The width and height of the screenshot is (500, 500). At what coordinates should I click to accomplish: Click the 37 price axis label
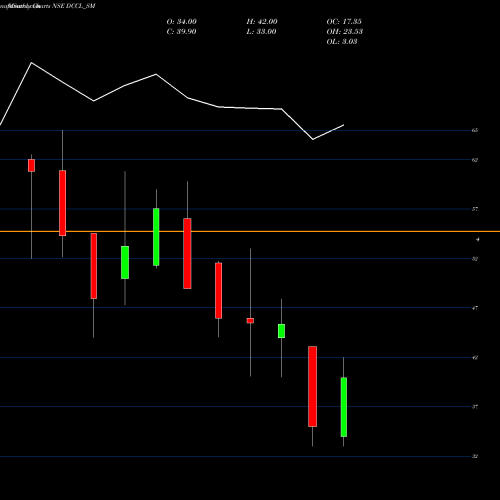(475, 407)
